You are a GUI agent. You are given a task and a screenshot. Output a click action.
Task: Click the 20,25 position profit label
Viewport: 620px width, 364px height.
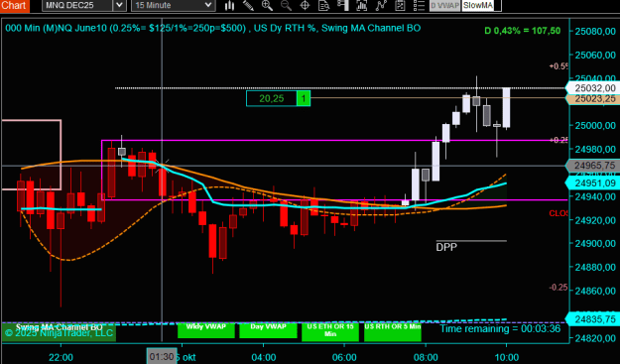[272, 98]
